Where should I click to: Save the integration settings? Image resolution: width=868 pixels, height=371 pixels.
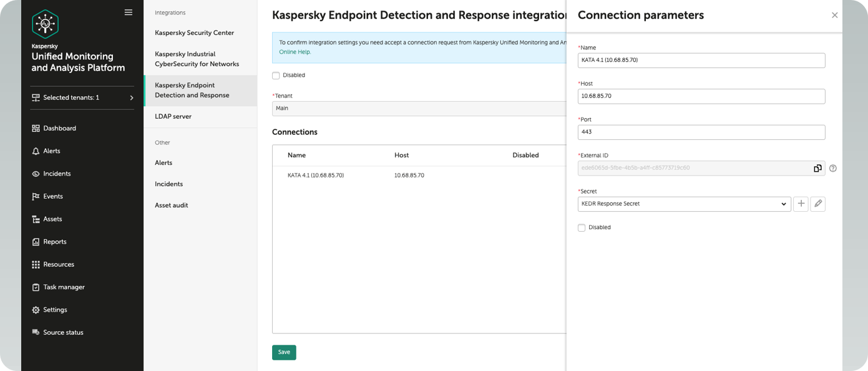(x=284, y=352)
